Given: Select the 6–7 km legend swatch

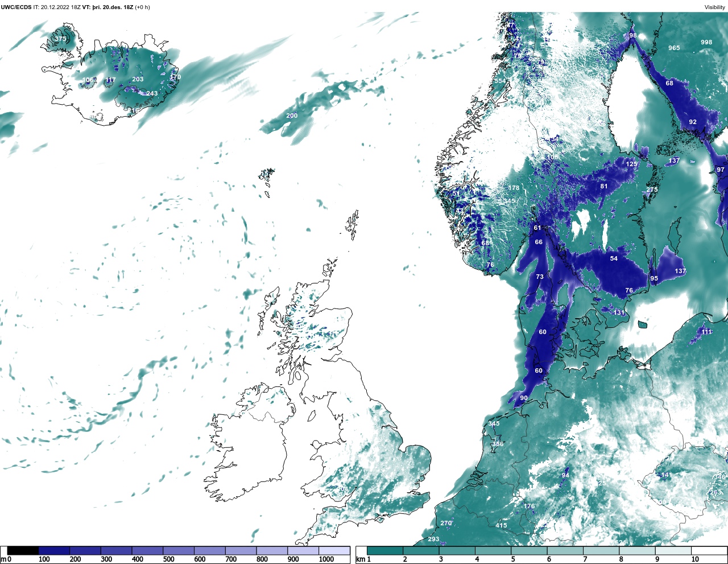Looking at the screenshot, I should tap(565, 550).
